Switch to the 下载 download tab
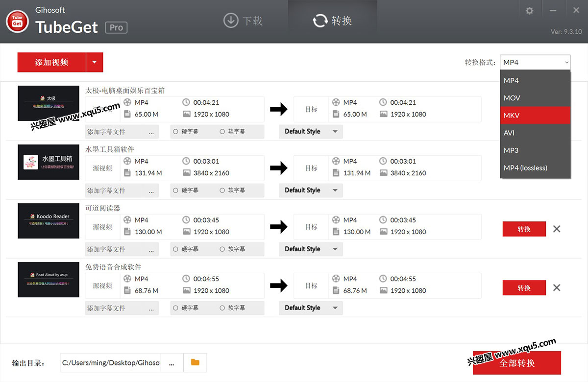 click(243, 21)
